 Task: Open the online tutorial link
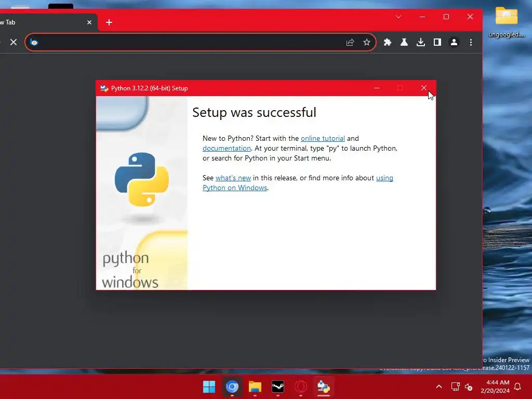323,138
